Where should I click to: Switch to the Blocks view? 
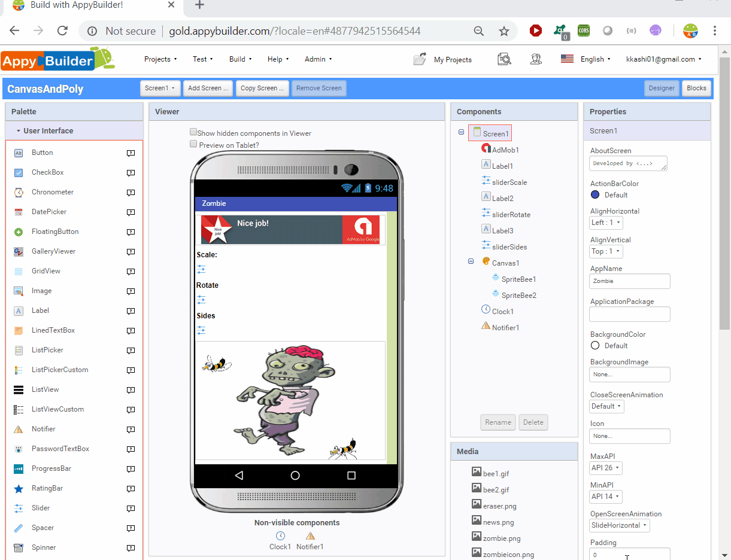(696, 88)
